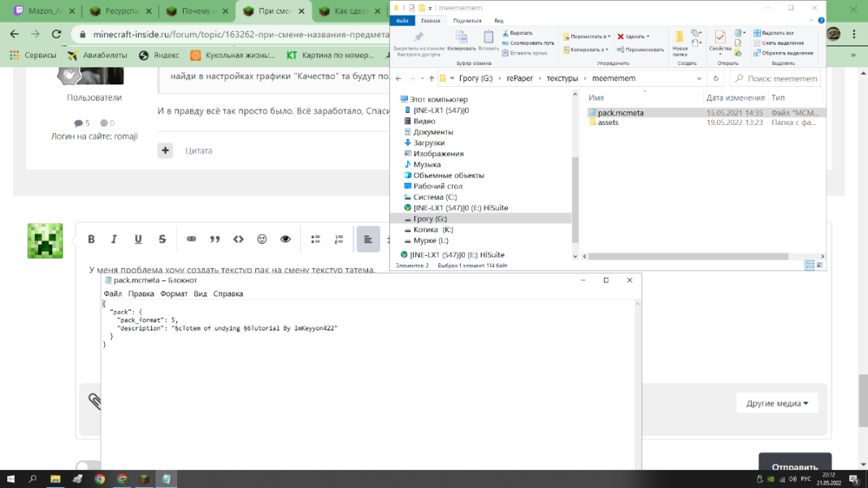Toggle underline formatting in the editor

[x=138, y=240]
